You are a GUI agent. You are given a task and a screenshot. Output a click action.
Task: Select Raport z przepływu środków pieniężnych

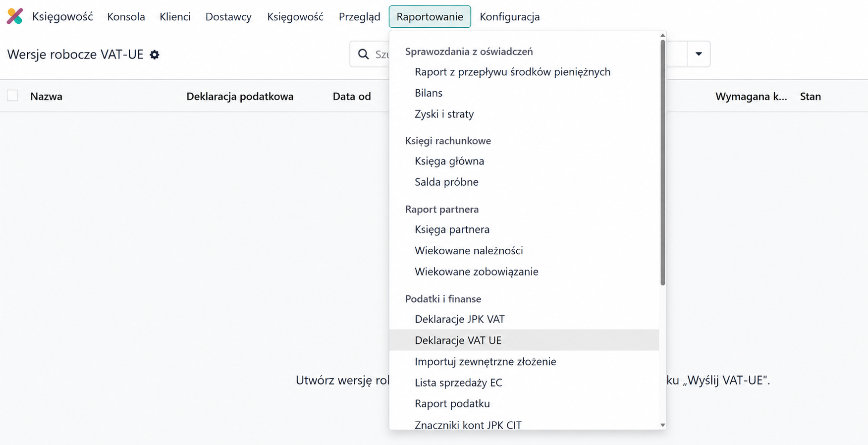pos(524,72)
